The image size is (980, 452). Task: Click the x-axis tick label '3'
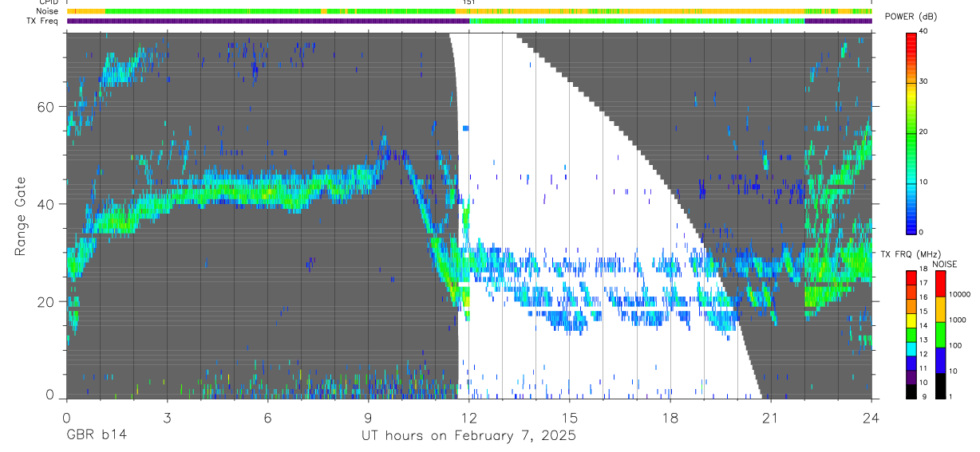coord(166,417)
